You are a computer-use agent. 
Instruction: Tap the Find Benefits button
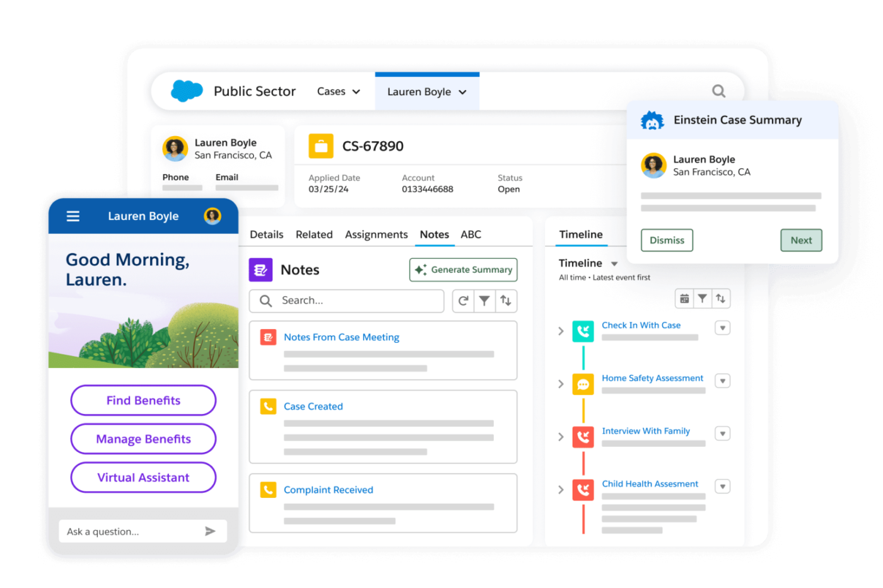click(x=143, y=400)
